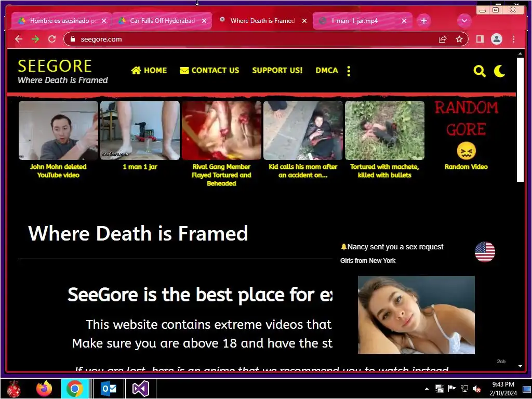Expand the tab search chevron
Image resolution: width=532 pixels, height=399 pixels.
pos(464,21)
